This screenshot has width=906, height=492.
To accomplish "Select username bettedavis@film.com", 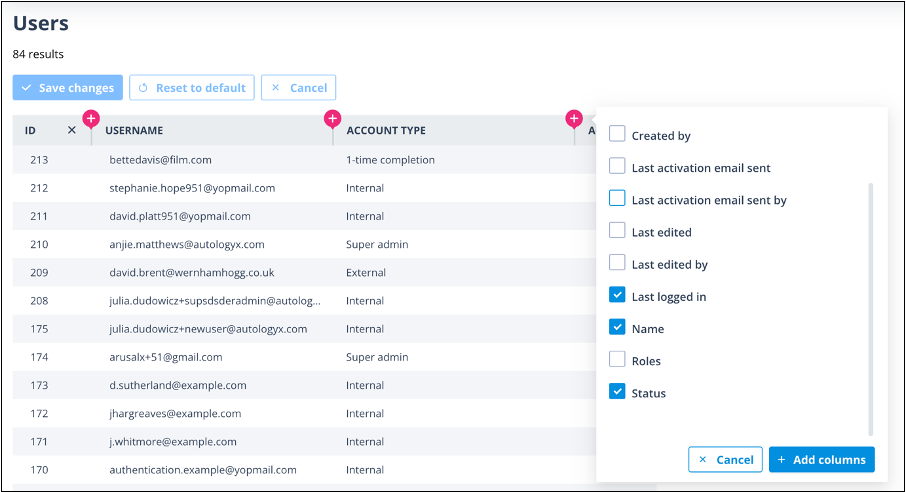I will tap(161, 160).
